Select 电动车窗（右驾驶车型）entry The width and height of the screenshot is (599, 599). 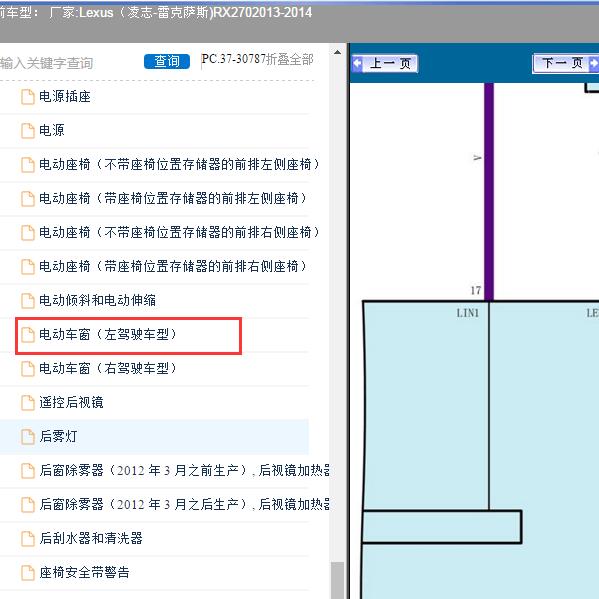click(x=108, y=368)
